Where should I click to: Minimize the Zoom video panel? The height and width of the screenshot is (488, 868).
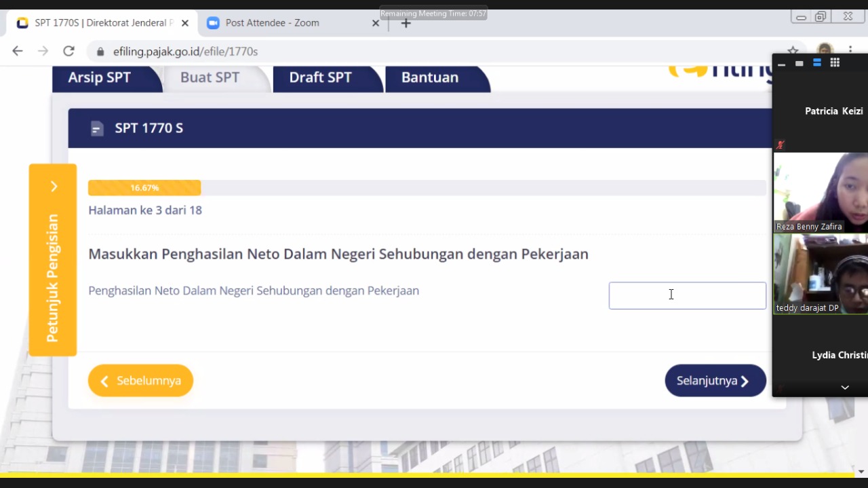pyautogui.click(x=781, y=64)
